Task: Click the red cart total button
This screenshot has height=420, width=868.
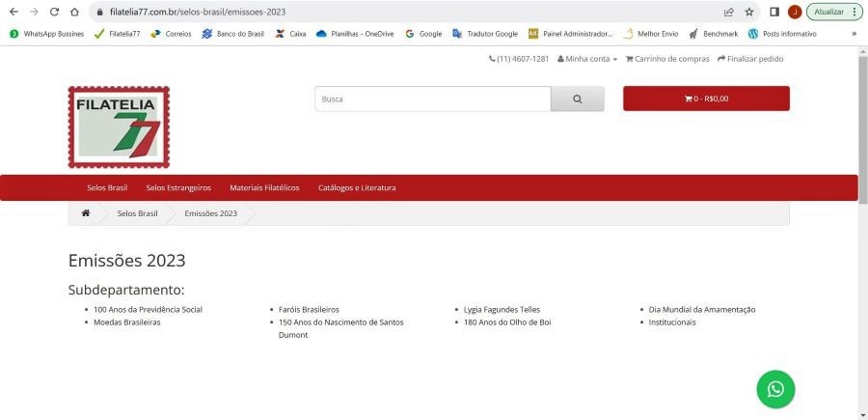Action: (x=706, y=98)
